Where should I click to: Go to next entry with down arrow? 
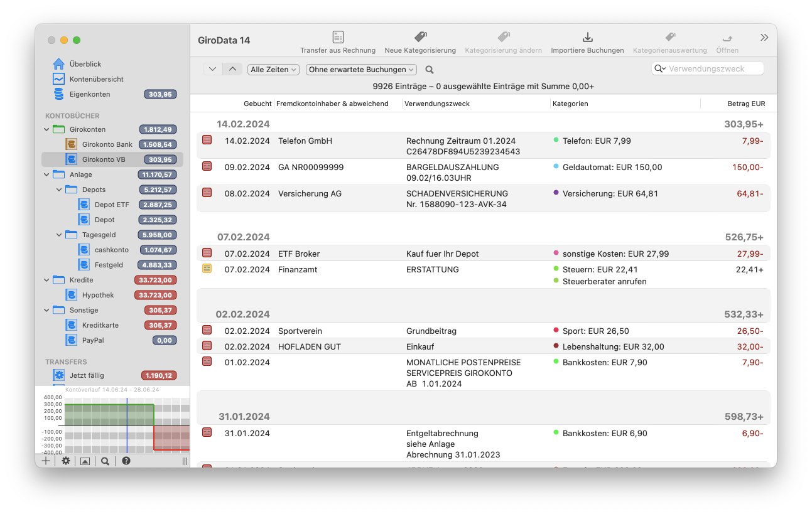(212, 69)
